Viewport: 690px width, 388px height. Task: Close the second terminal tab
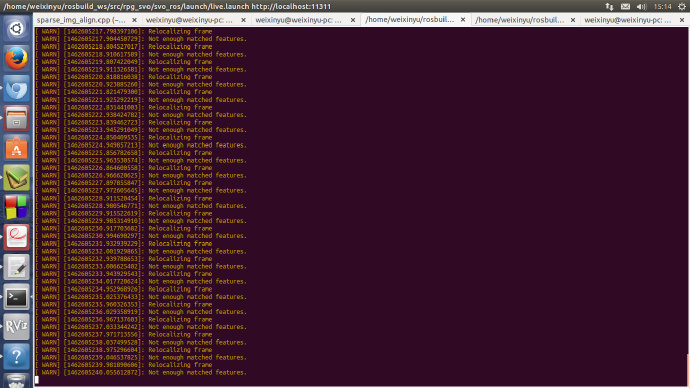(x=243, y=20)
